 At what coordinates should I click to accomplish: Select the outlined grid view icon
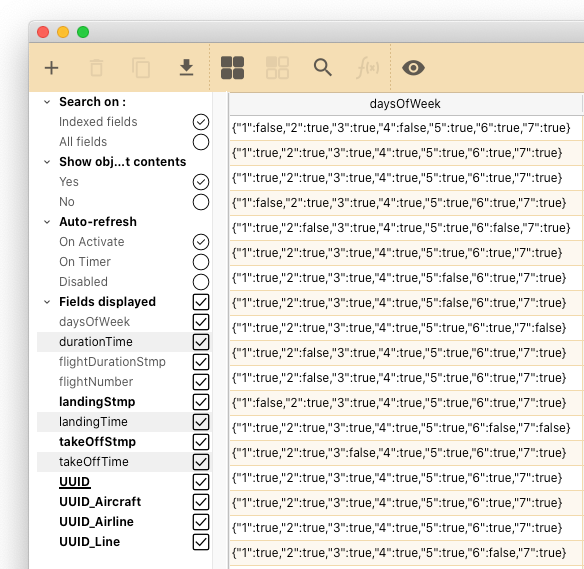(277, 68)
